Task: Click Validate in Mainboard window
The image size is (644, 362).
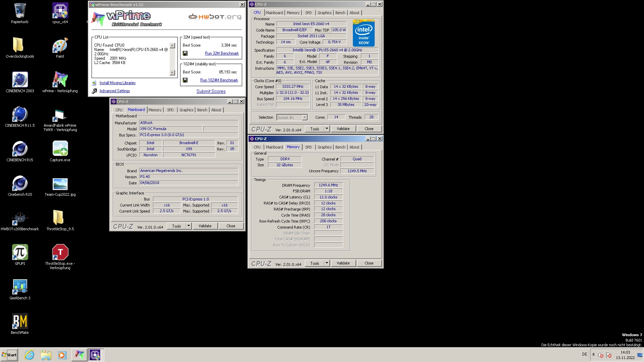Action: [205, 226]
